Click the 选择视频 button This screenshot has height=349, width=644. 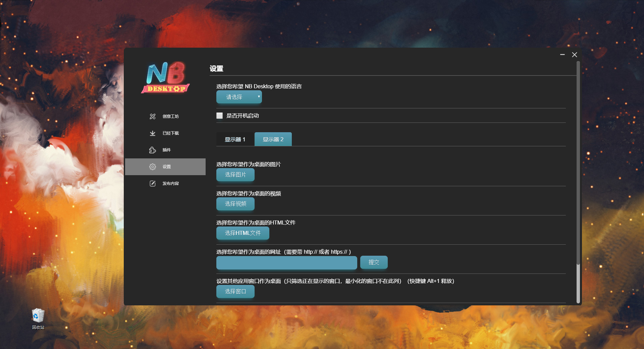(235, 204)
